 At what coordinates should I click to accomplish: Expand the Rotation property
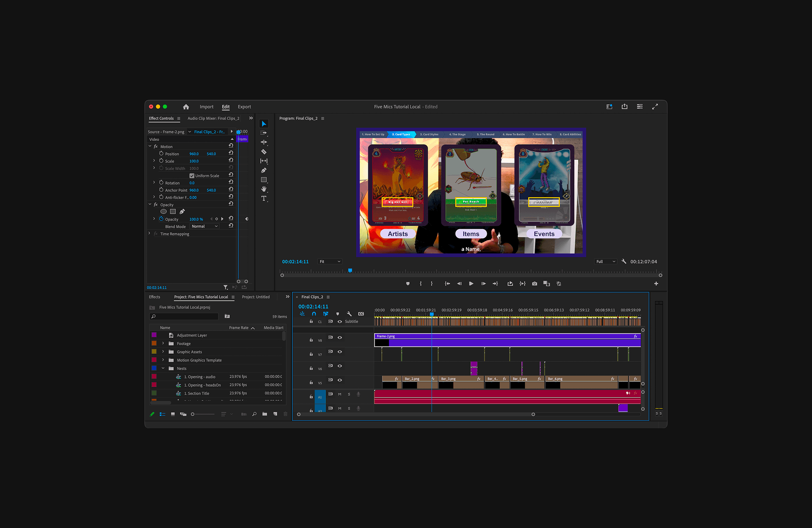point(154,183)
